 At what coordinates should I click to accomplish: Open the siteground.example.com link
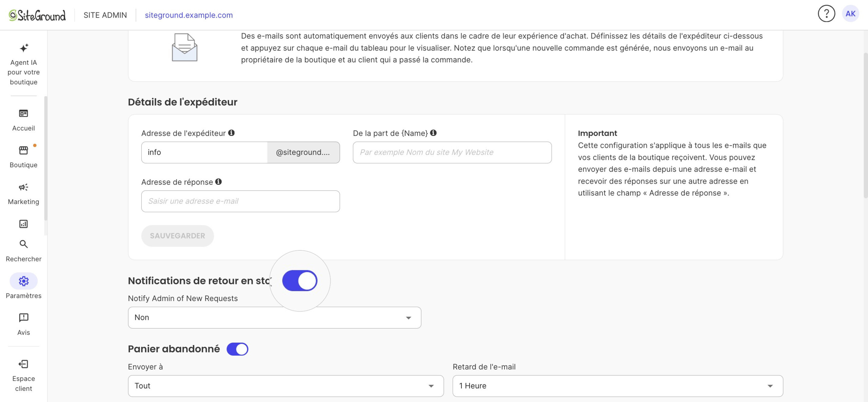point(189,15)
